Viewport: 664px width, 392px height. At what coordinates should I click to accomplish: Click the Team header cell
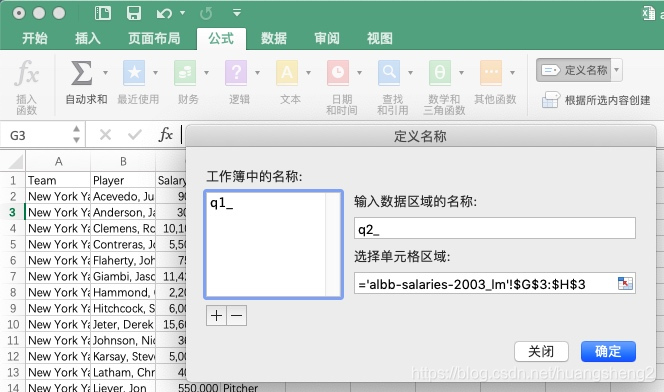58,180
